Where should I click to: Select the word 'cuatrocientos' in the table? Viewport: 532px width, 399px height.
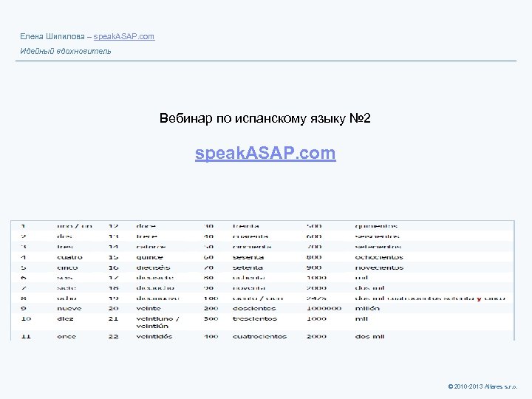(259, 336)
